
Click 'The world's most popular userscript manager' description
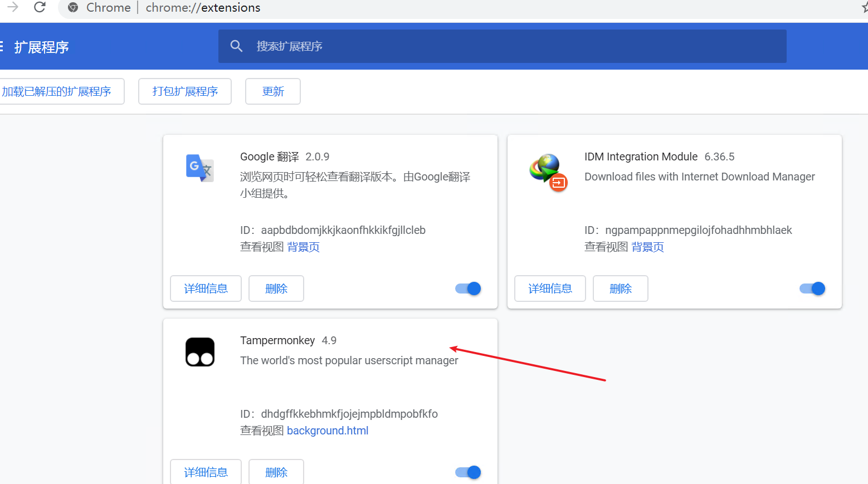[x=349, y=360]
